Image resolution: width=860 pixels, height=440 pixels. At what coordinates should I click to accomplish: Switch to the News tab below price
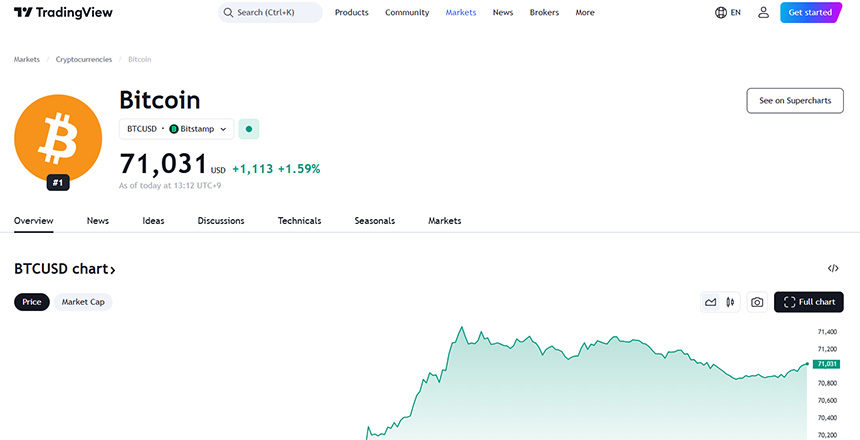click(98, 221)
